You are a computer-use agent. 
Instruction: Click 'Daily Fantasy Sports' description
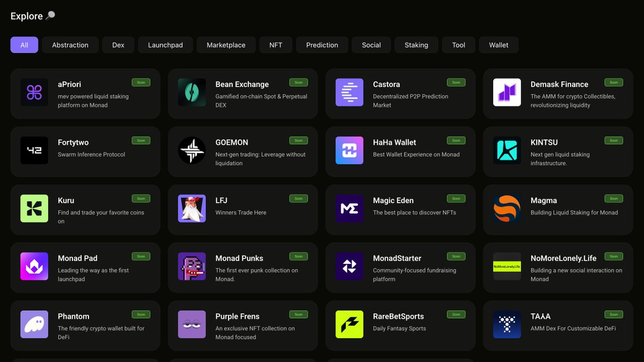pyautogui.click(x=399, y=328)
